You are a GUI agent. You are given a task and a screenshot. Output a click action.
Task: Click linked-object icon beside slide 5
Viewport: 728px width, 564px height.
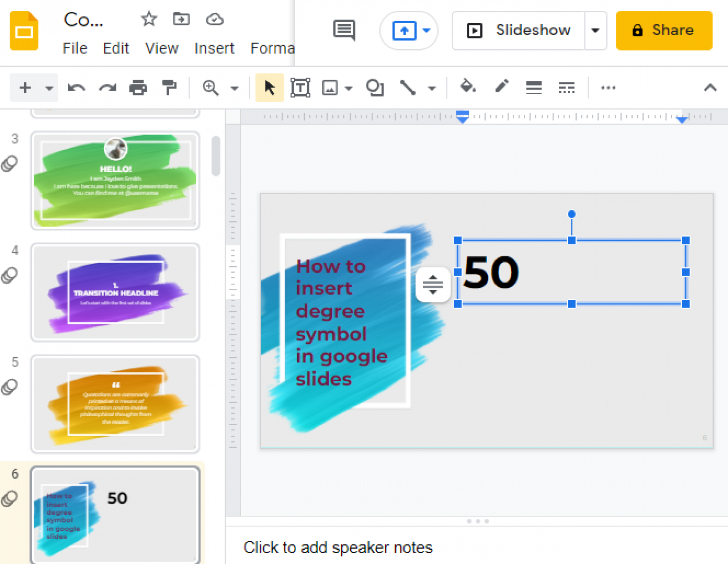point(9,387)
